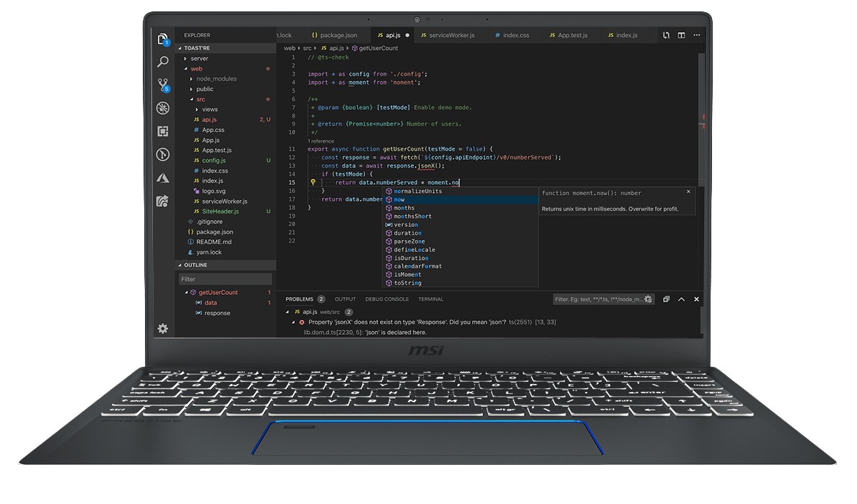Click the lightbulb quick-fix icon on line 15
The width and height of the screenshot is (857, 504).
click(313, 183)
